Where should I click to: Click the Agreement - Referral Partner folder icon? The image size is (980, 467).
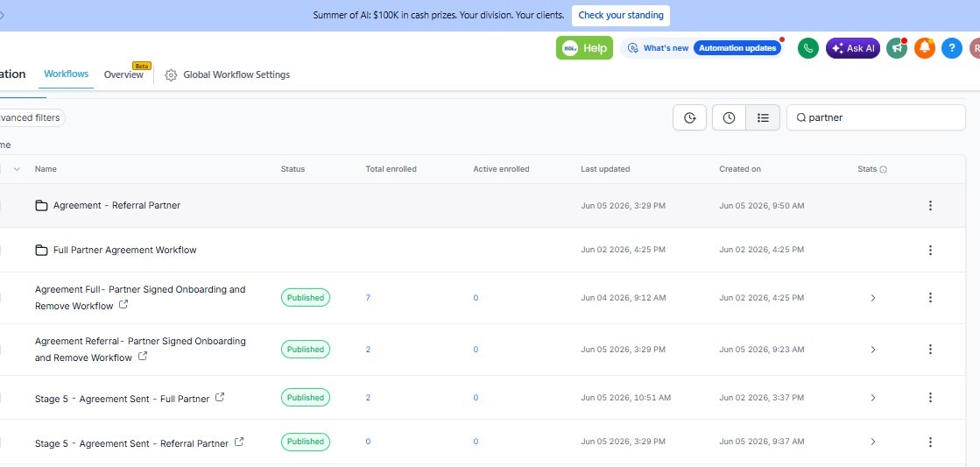point(41,205)
